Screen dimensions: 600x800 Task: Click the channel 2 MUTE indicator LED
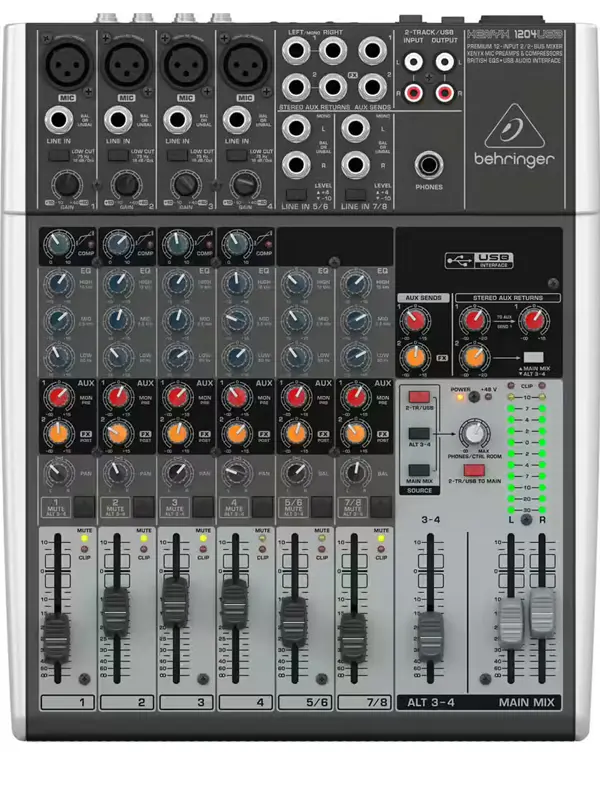pyautogui.click(x=143, y=538)
